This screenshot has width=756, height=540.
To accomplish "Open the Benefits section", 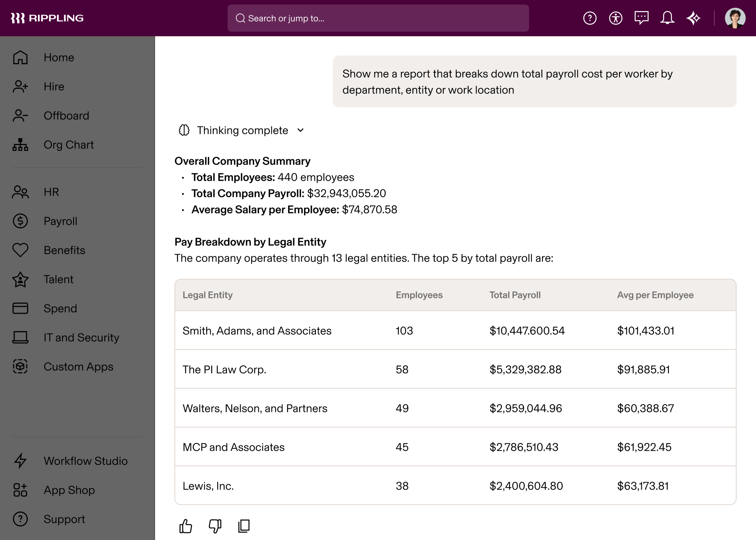I will (x=64, y=250).
